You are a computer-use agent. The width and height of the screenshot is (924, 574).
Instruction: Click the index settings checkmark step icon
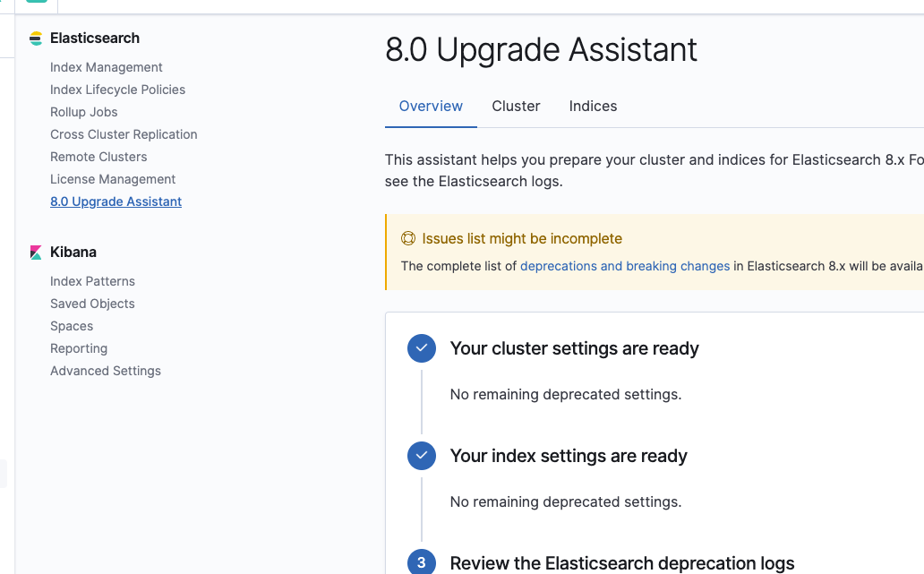[422, 456]
